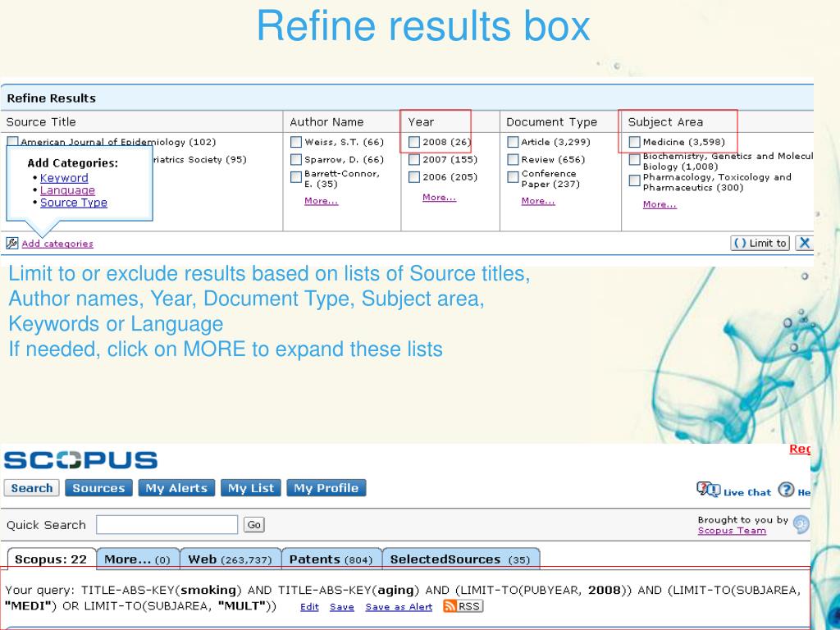Open the Search navigation tab
The image size is (840, 630).
tap(32, 488)
